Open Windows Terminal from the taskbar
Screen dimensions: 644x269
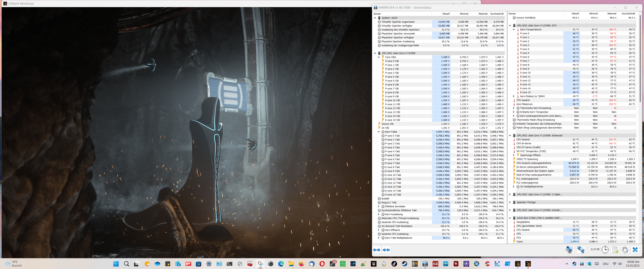[230, 264]
